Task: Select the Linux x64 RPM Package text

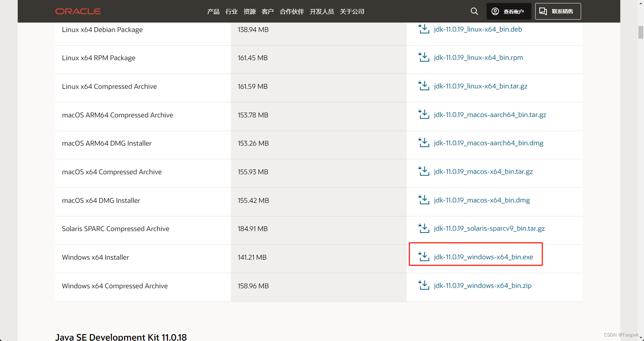Action: coord(99,58)
